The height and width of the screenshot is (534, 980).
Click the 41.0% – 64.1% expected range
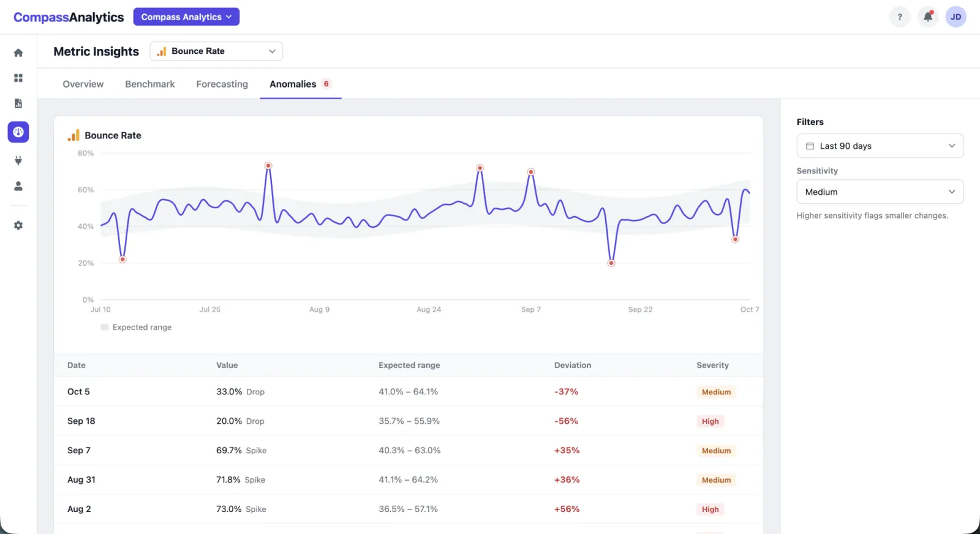[409, 392]
